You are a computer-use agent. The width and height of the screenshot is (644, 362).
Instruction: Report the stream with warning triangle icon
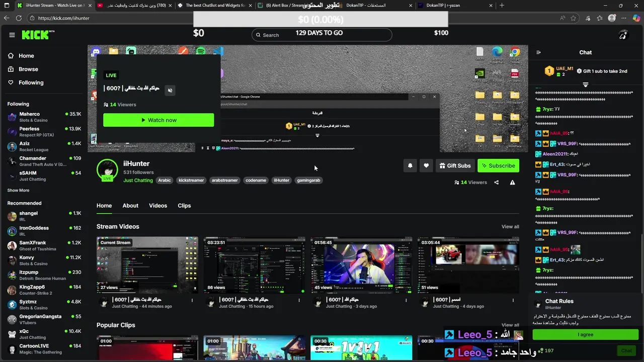tap(512, 183)
